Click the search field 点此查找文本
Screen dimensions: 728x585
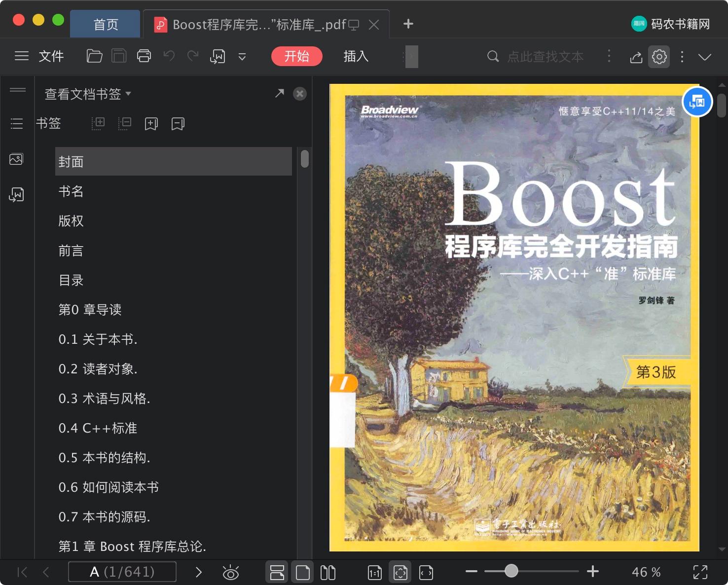pos(546,57)
